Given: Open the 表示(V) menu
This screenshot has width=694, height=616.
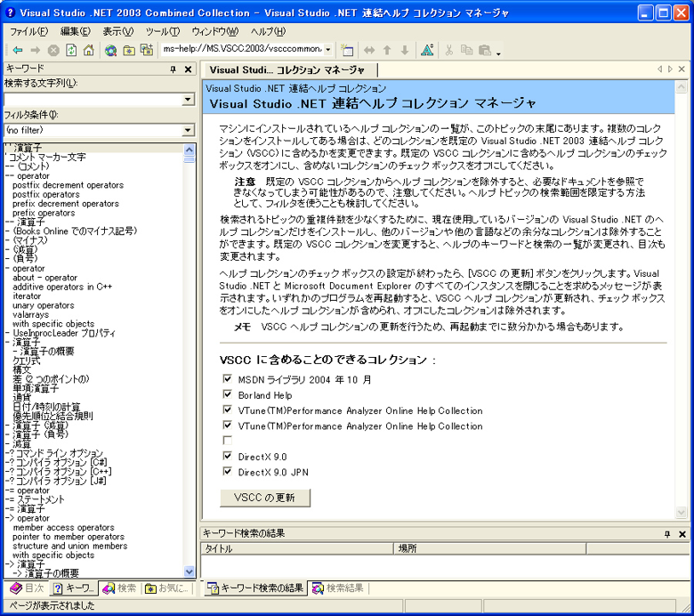Looking at the screenshot, I should tap(118, 31).
